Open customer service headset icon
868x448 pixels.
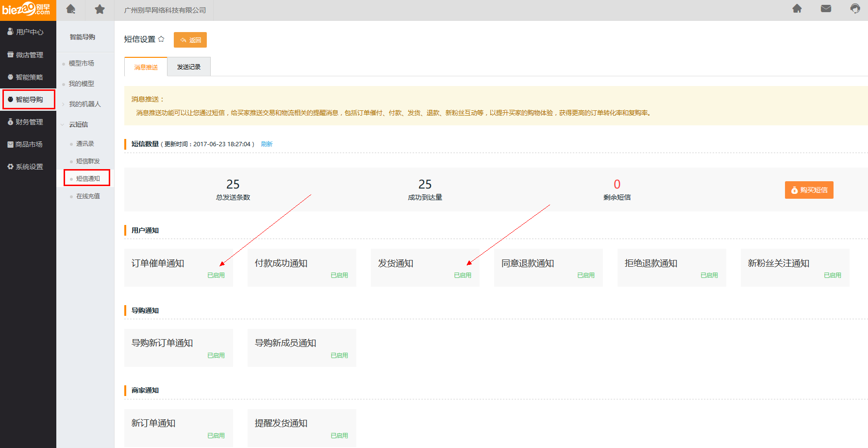(855, 9)
